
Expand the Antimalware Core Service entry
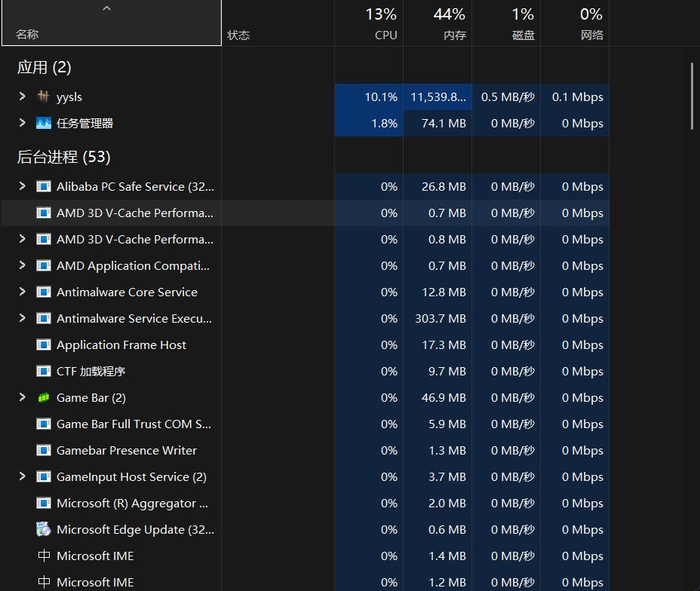21,292
